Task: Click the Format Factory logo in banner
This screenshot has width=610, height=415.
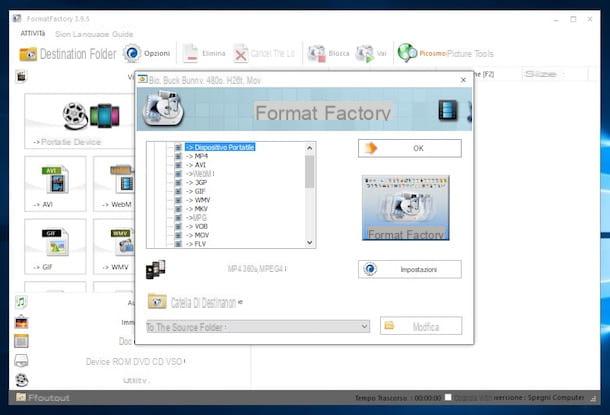Action: (163, 109)
